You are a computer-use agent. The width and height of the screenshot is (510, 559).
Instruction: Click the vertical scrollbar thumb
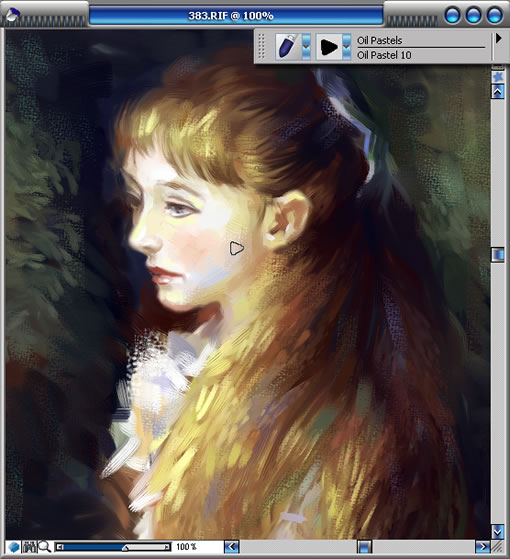(x=498, y=255)
